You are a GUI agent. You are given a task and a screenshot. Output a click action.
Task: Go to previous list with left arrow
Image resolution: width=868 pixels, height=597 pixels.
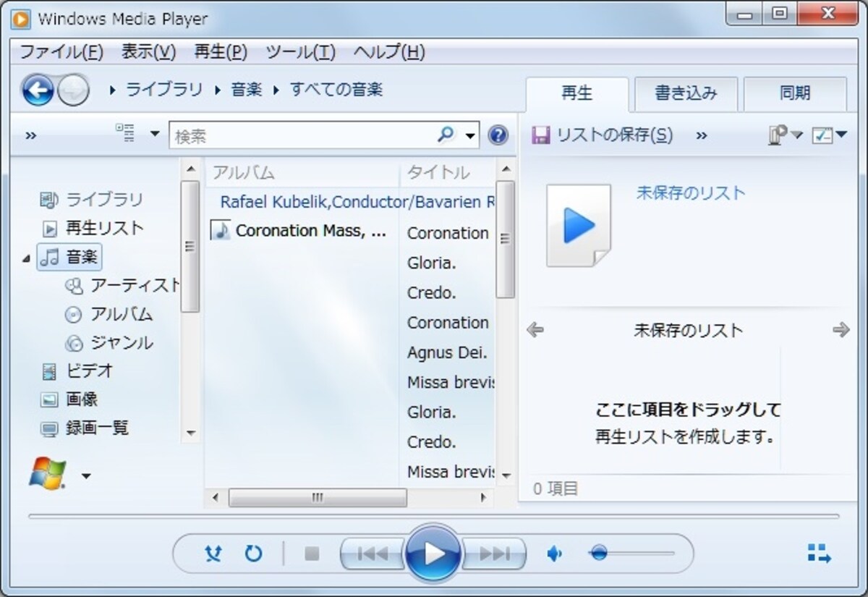[x=535, y=331]
